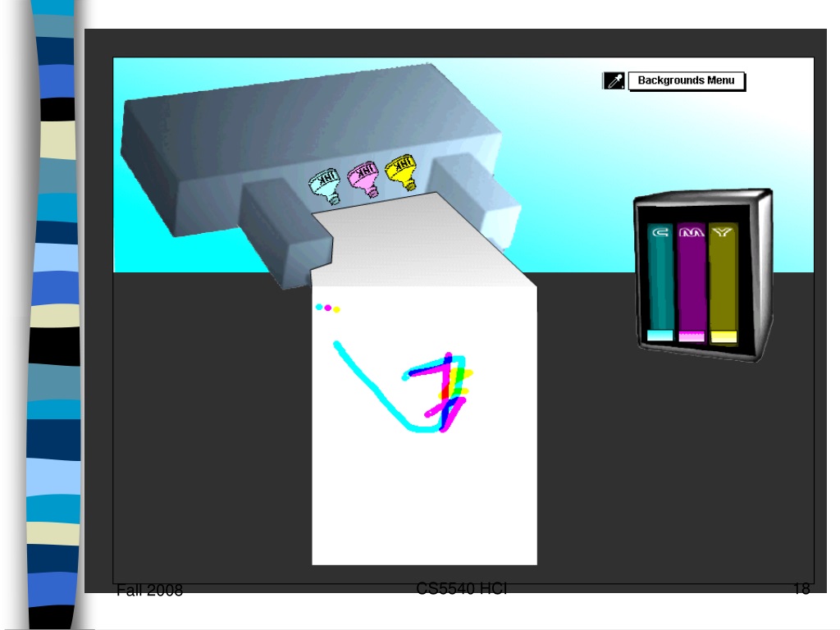This screenshot has height=630, width=840.
Task: Click the magenta M ink level bar
Action: tap(692, 283)
